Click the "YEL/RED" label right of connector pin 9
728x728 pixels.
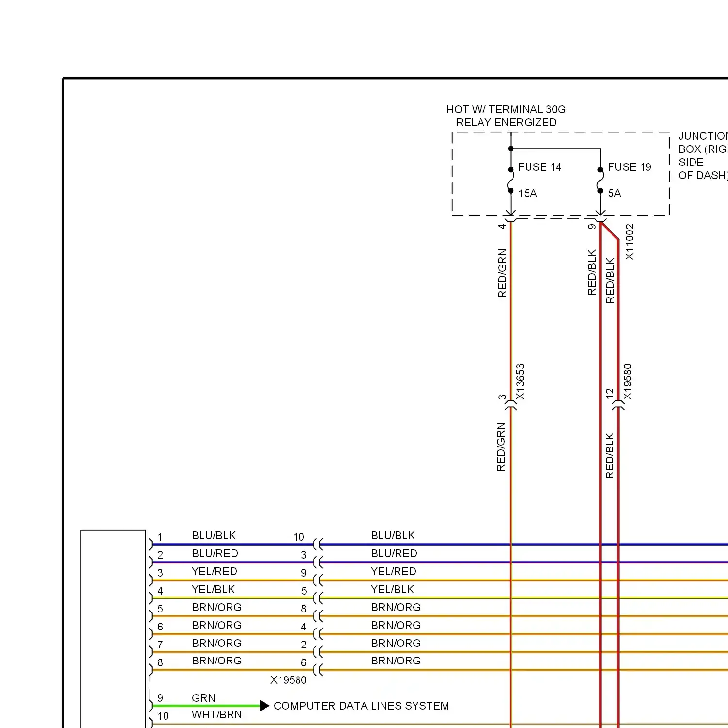click(x=394, y=571)
